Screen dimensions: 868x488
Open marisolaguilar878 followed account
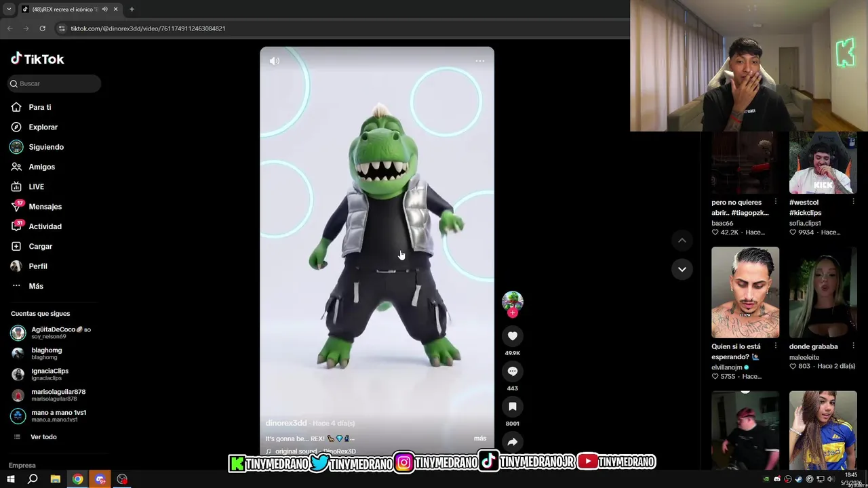pos(48,395)
